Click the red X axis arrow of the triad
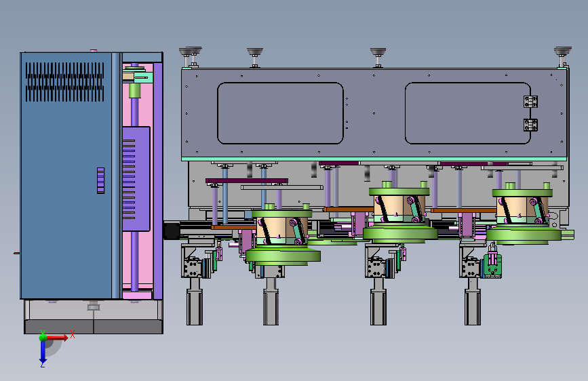The width and height of the screenshot is (588, 381). coord(58,338)
